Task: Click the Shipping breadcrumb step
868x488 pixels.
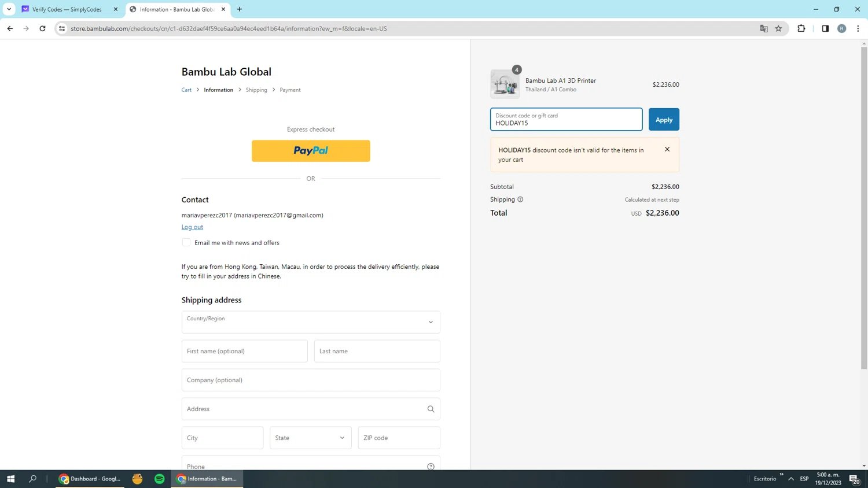Action: click(x=256, y=90)
